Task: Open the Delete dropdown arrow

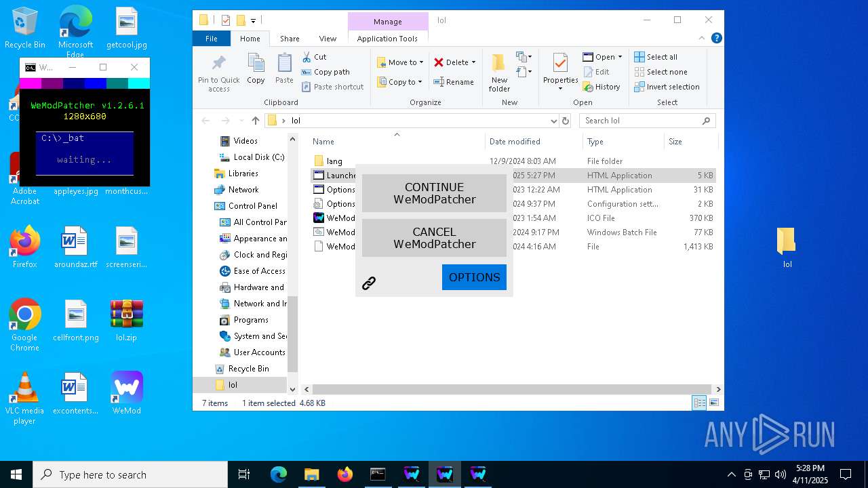Action: [473, 62]
